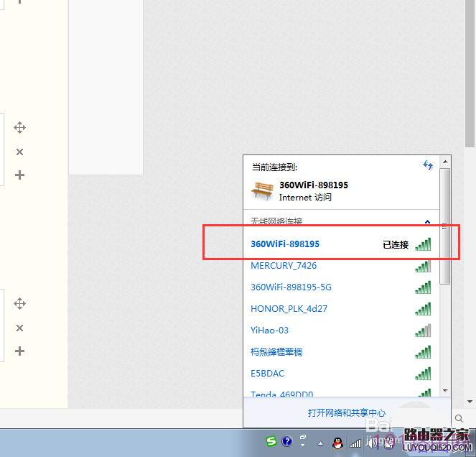Click the 当前连接到 heading text
The height and width of the screenshot is (457, 476).
[274, 167]
